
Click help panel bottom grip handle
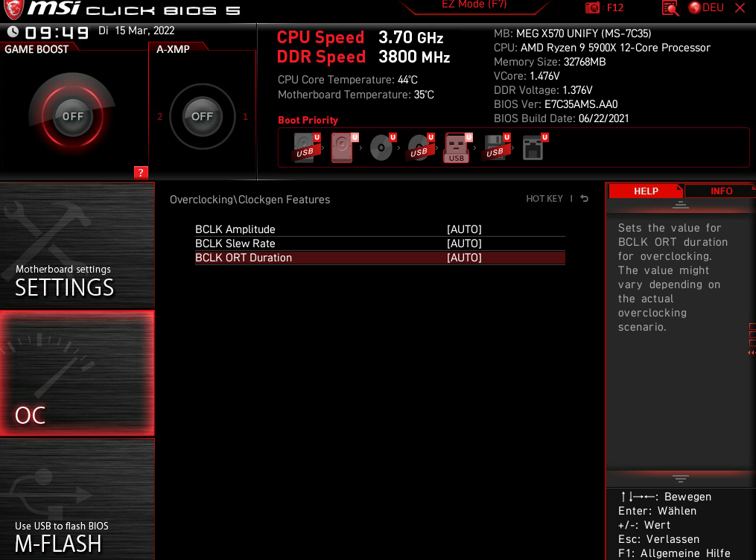[x=681, y=478]
